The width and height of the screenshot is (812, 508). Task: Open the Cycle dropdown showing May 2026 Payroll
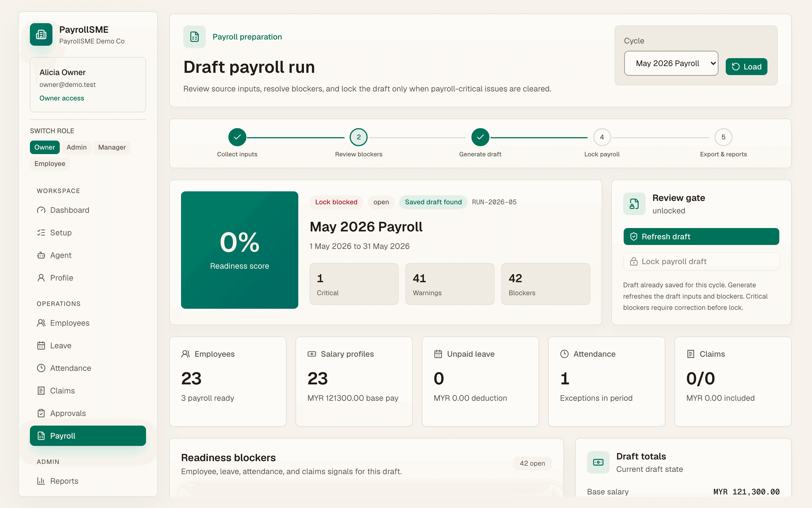pyautogui.click(x=671, y=63)
